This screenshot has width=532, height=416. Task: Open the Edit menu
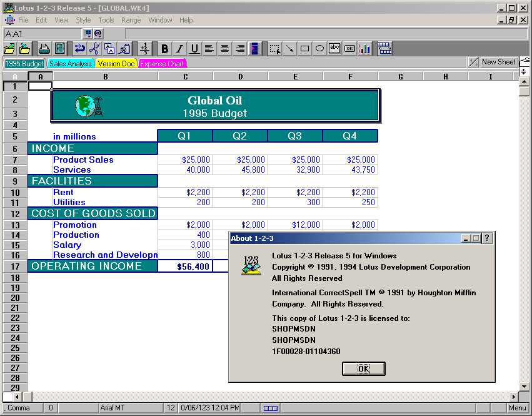[x=41, y=20]
